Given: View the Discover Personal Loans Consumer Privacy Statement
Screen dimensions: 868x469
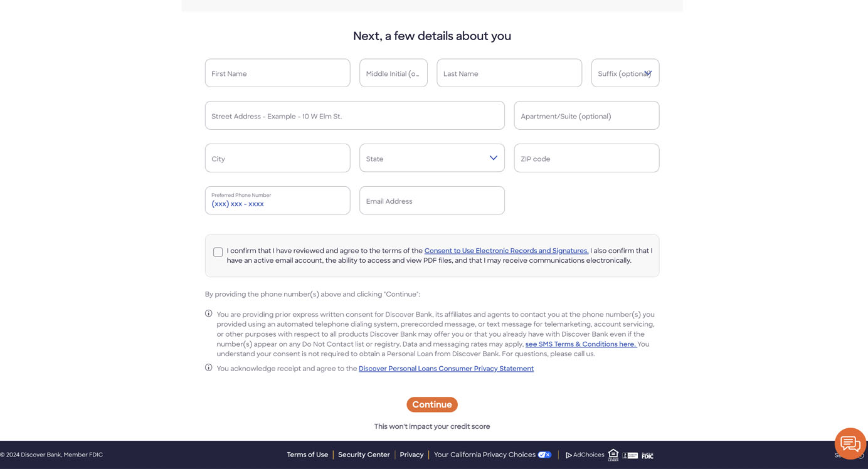Looking at the screenshot, I should (445, 368).
